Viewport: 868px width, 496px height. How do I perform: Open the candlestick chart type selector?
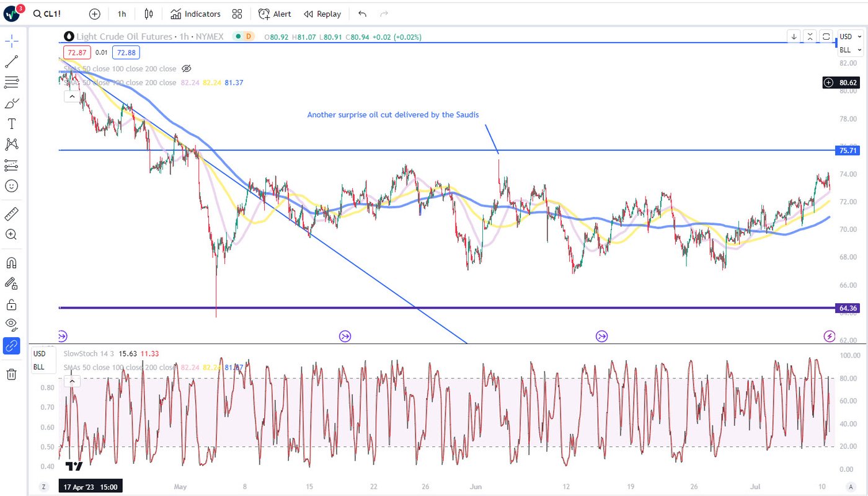click(148, 14)
